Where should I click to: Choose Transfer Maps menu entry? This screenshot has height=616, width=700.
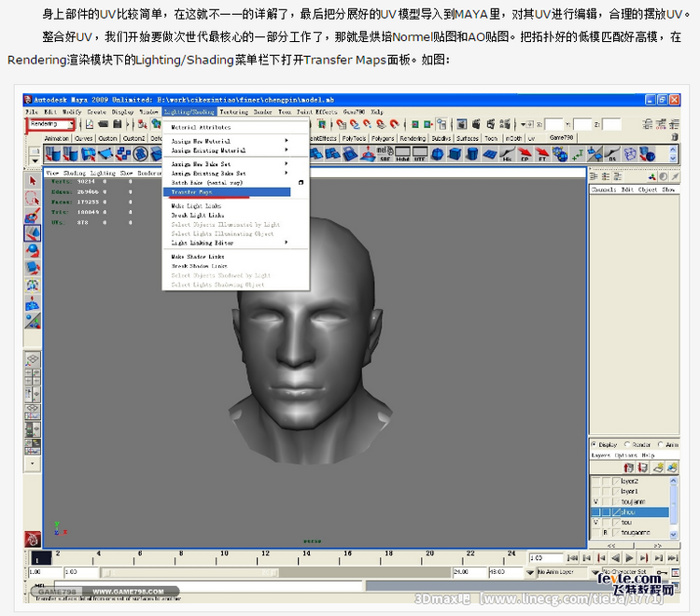coord(227,192)
